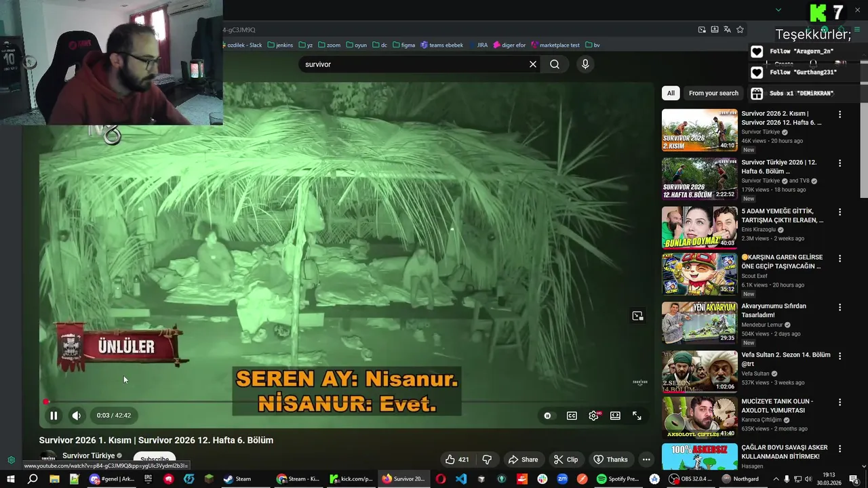Enter fullscreen video mode
The image size is (868, 488).
637,415
